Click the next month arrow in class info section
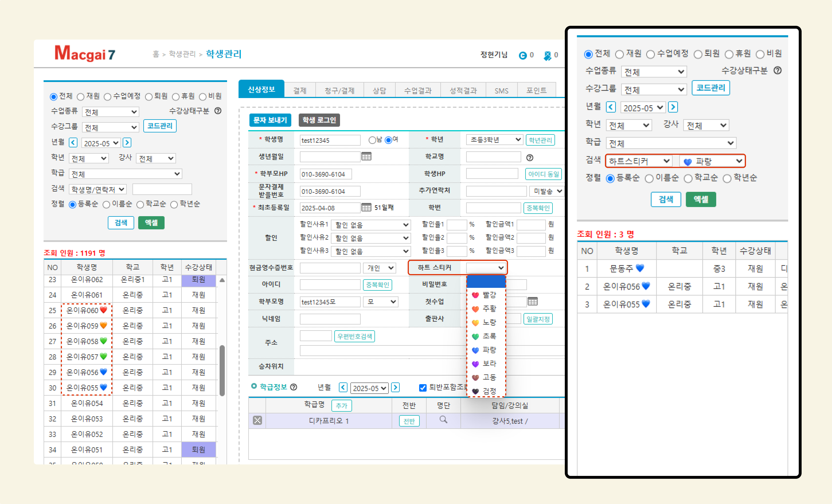 click(x=395, y=388)
